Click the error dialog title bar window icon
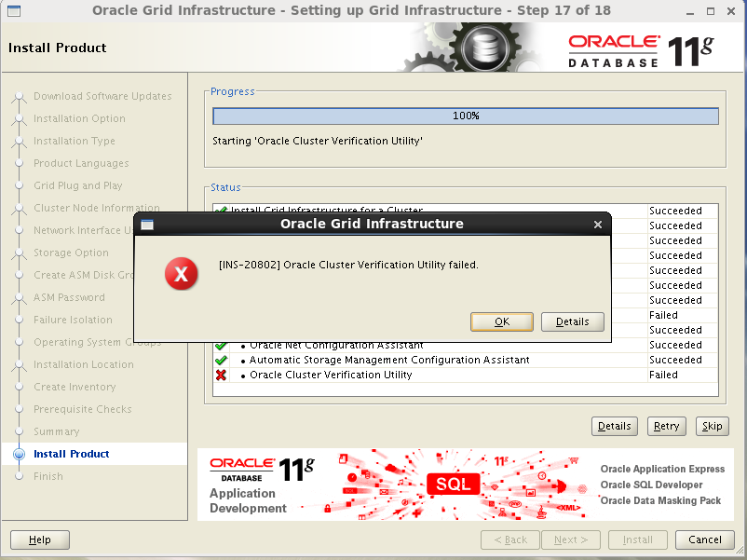The height and width of the screenshot is (560, 747). [x=147, y=225]
